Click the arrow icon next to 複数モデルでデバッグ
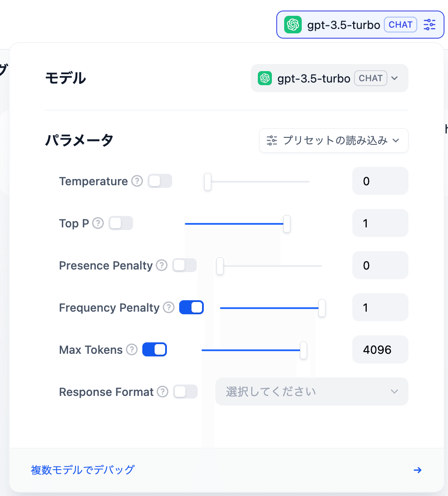Viewport: 448px width, 496px height. pyautogui.click(x=417, y=470)
